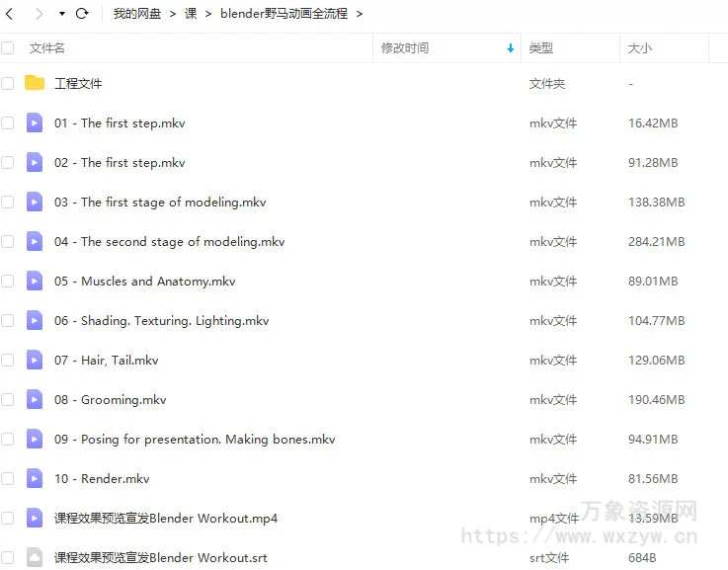This screenshot has width=728, height=570.
Task: Go to 我的网盘 in breadcrumb
Action: tap(136, 14)
